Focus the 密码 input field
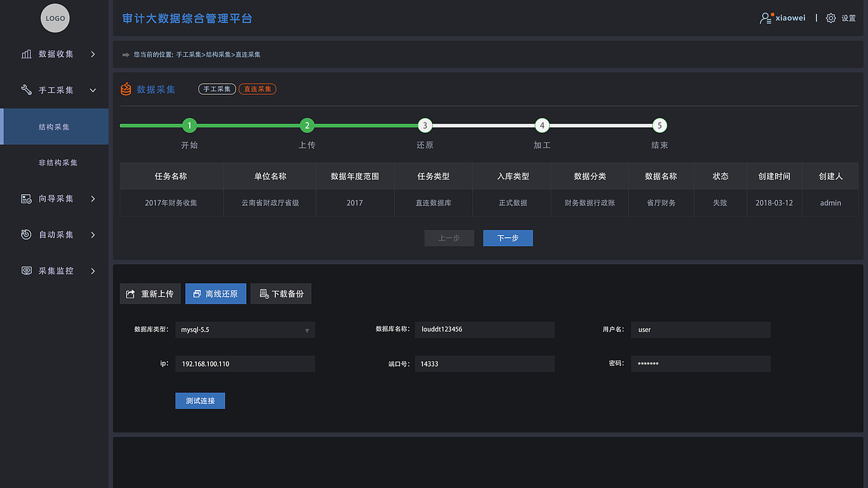Viewport: 868px width, 488px height. [x=701, y=364]
